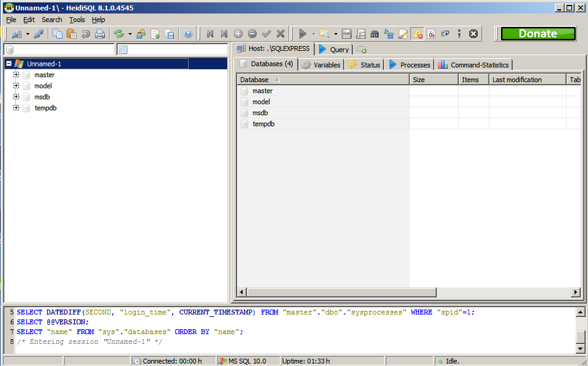
Task: Expand the model database tree node
Action: click(x=16, y=86)
